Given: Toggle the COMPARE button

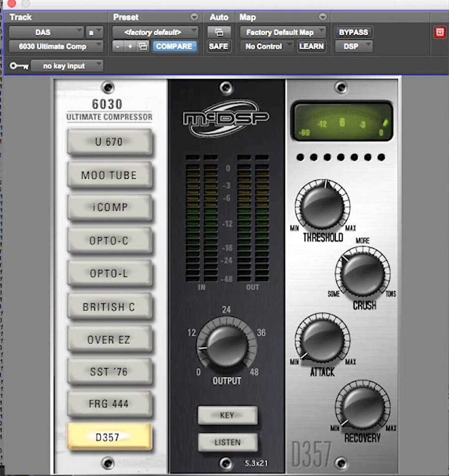Looking at the screenshot, I should coord(174,46).
